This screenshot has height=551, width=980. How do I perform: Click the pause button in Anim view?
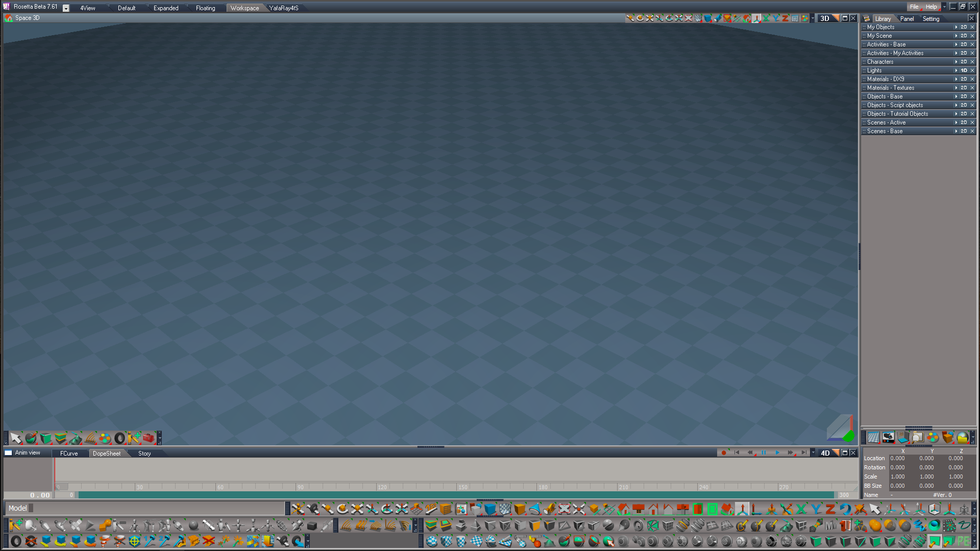pos(764,453)
